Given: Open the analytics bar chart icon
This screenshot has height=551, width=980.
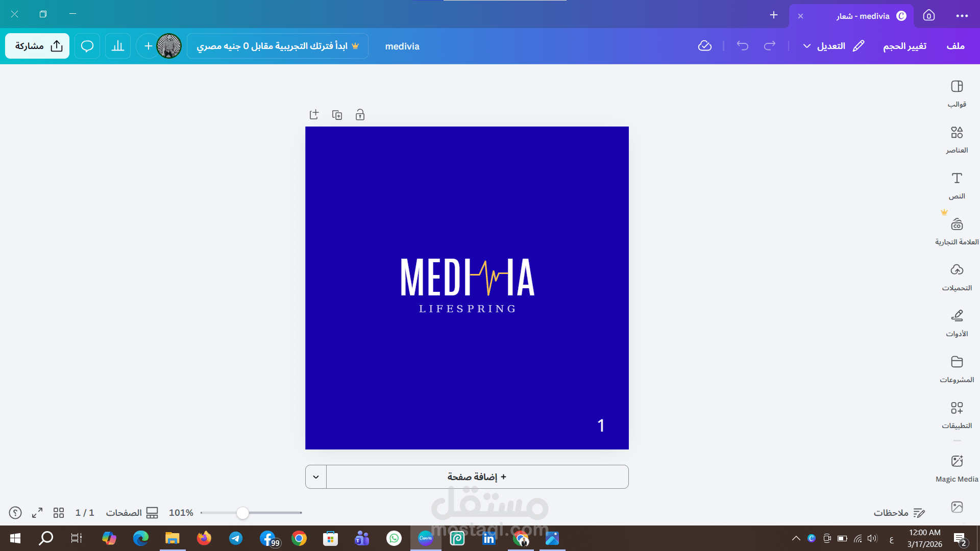Looking at the screenshot, I should (118, 46).
